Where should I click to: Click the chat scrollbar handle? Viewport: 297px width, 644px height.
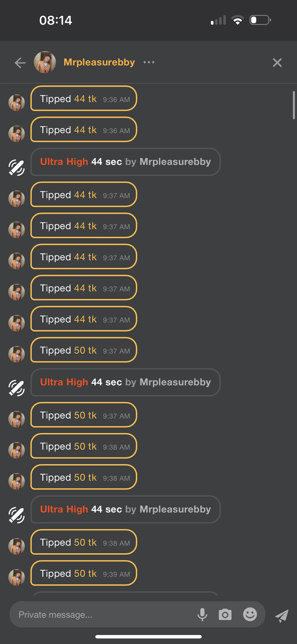pos(294,105)
